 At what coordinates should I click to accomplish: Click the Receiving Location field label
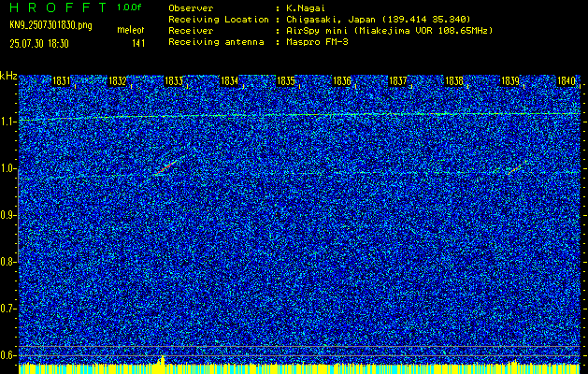click(219, 20)
